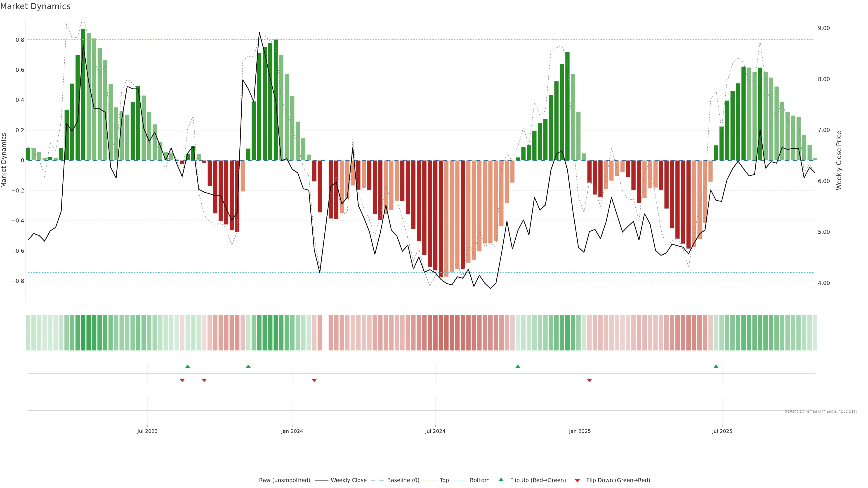868x488 pixels.
Task: Click the Market Dynamics y-axis title
Action: 4,160
